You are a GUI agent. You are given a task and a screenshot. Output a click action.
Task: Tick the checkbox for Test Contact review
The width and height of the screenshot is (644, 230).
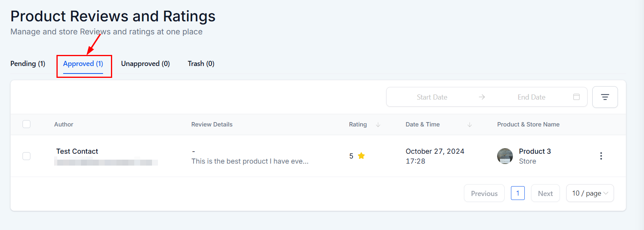26,156
